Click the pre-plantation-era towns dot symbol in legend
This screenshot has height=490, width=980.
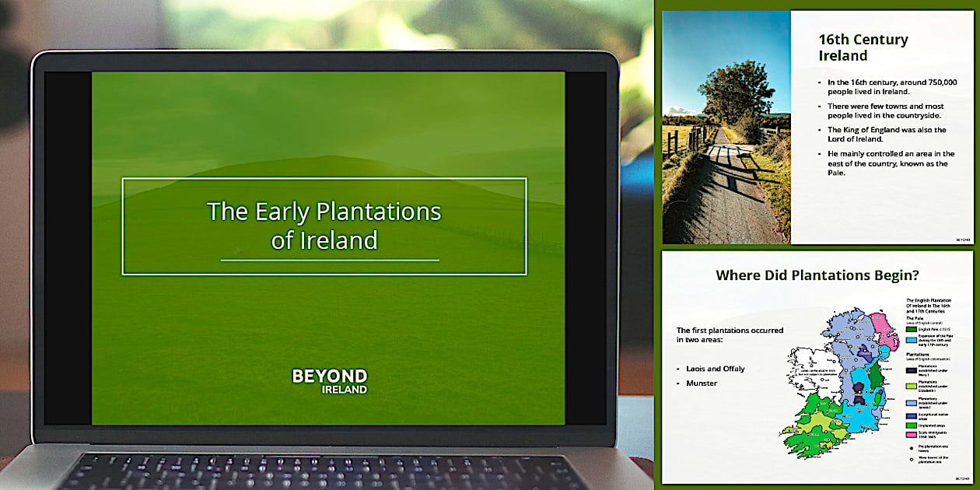[x=912, y=447]
